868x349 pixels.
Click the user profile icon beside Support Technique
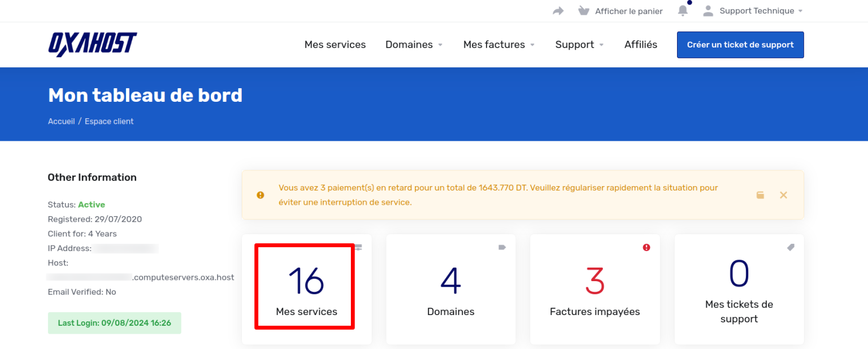pos(708,10)
